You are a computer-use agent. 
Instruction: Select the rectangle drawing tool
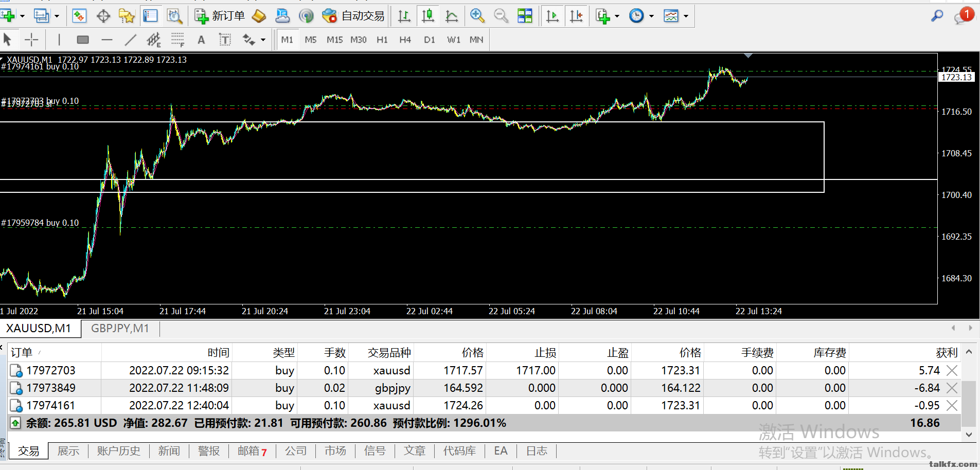click(83, 40)
